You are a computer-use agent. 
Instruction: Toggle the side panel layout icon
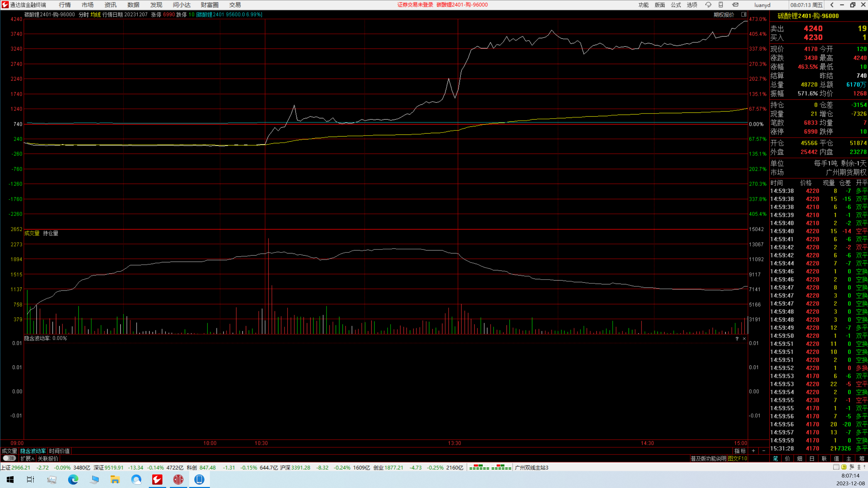click(x=744, y=15)
